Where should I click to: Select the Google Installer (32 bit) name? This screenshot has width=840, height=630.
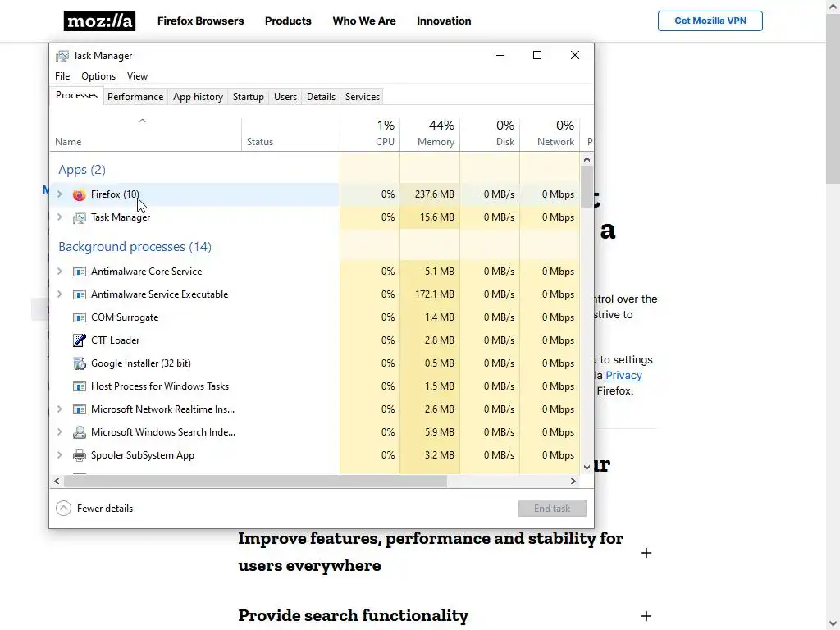click(x=141, y=363)
